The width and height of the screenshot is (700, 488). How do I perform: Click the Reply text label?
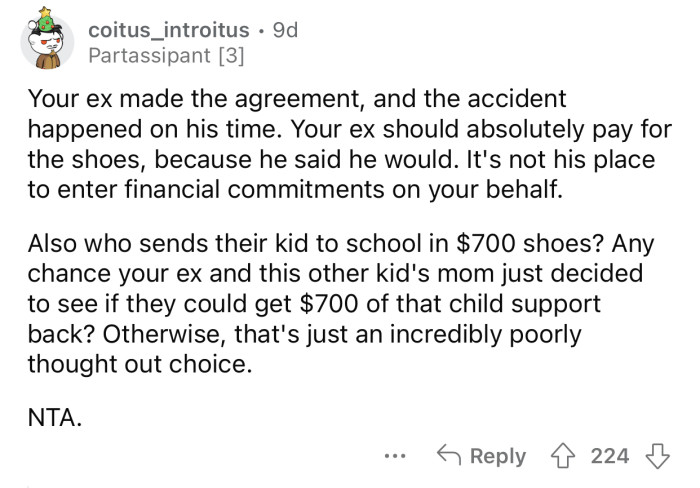coord(497,456)
